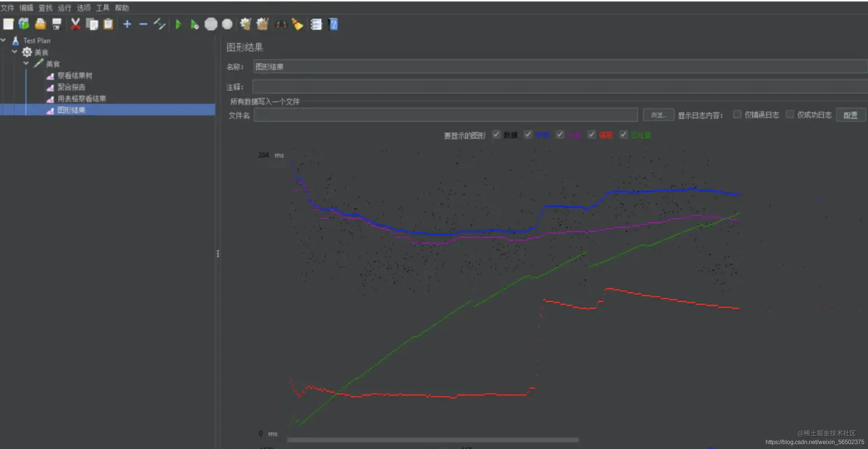Viewport: 868px width, 449px height.
Task: Click the green Start test run icon
Action: 178,24
